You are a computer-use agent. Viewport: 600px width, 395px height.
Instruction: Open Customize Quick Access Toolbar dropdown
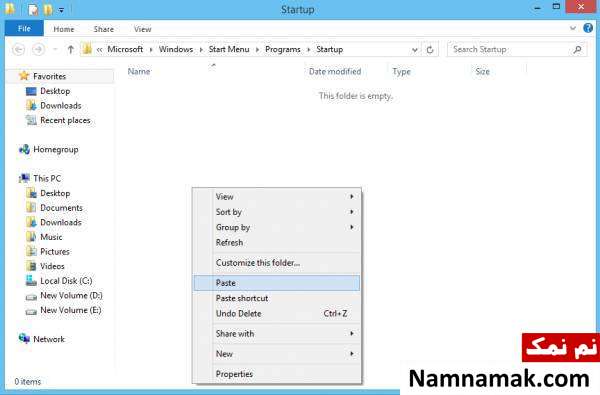(61, 10)
